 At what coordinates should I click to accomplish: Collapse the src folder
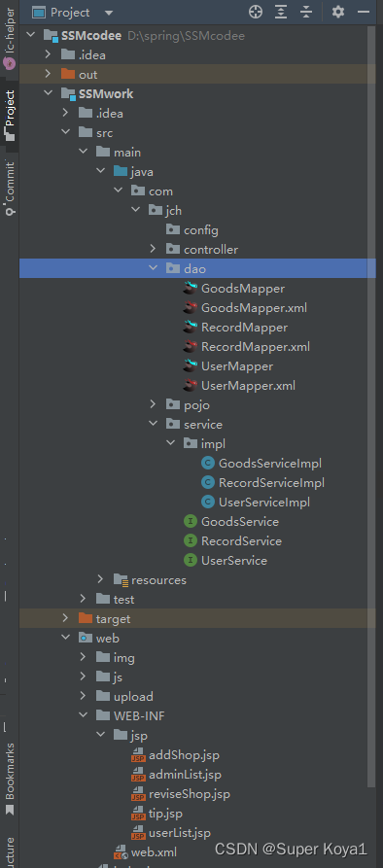pyautogui.click(x=66, y=133)
